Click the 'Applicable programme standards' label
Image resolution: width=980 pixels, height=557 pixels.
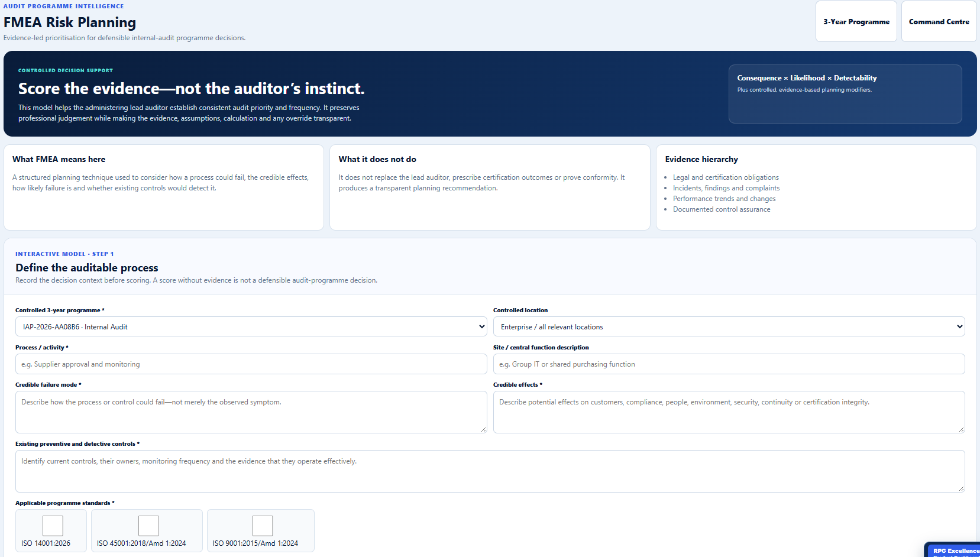[65, 503]
